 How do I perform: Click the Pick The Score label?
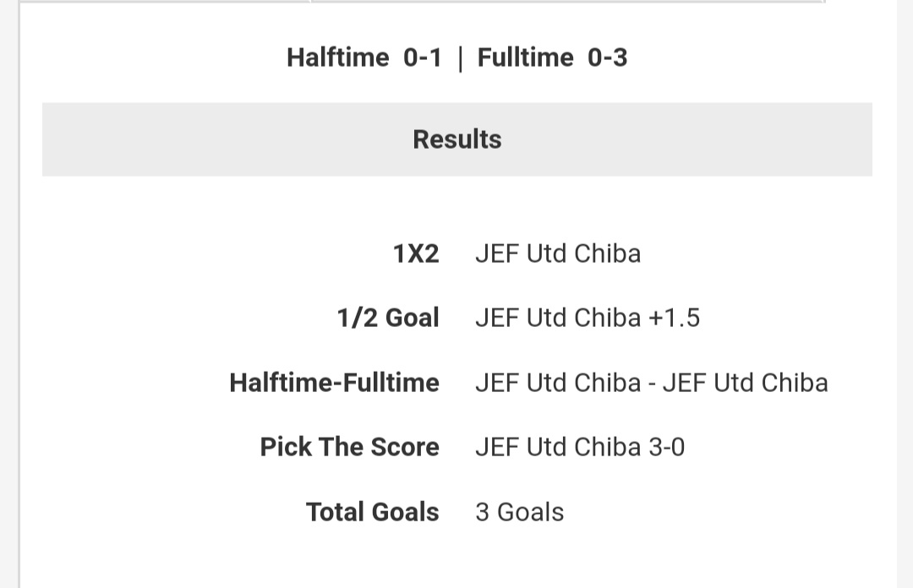pyautogui.click(x=349, y=447)
